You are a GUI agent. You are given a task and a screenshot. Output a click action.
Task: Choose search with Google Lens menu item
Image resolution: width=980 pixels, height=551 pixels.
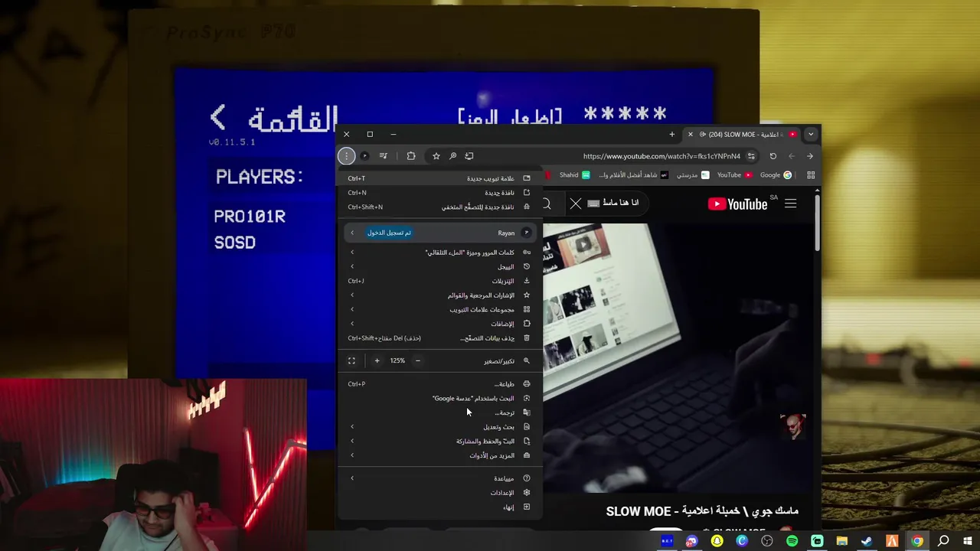click(x=440, y=399)
